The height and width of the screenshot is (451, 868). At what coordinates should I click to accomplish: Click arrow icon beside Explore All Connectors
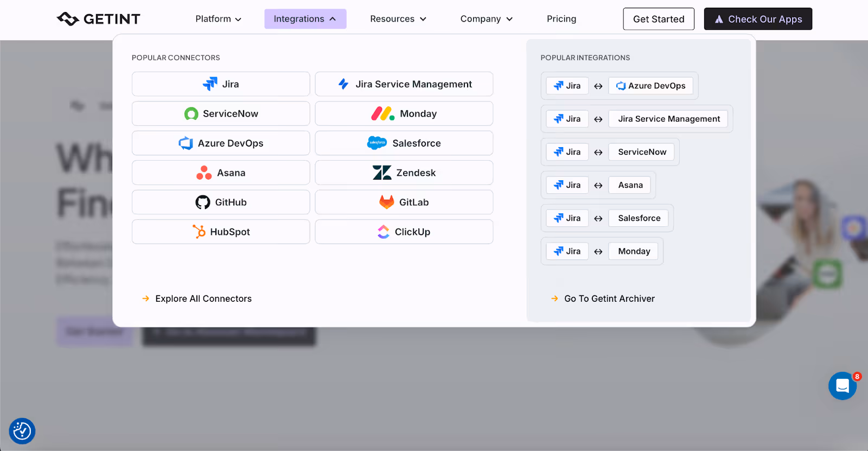(145, 298)
